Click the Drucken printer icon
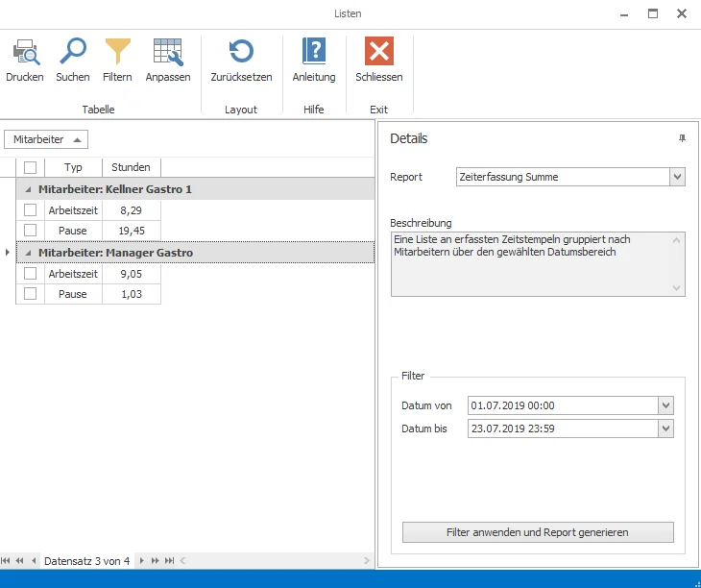 (24, 52)
